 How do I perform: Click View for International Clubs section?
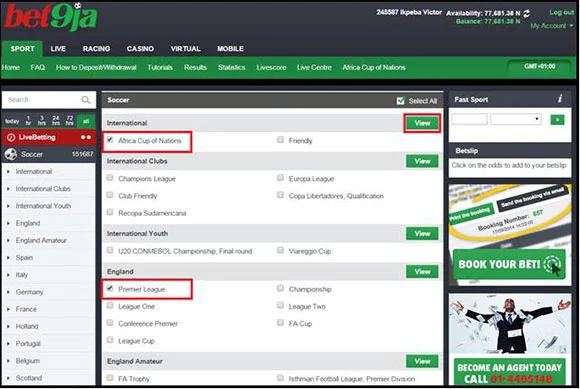(422, 161)
